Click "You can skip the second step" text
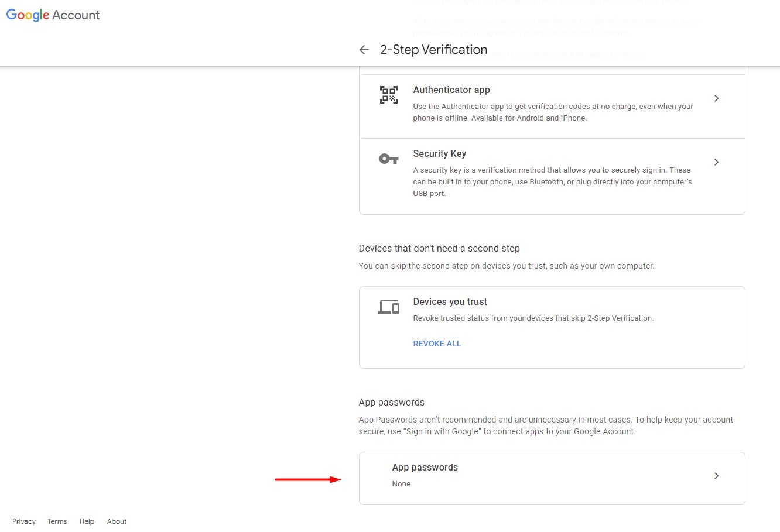Image resolution: width=780 pixels, height=532 pixels. (507, 266)
